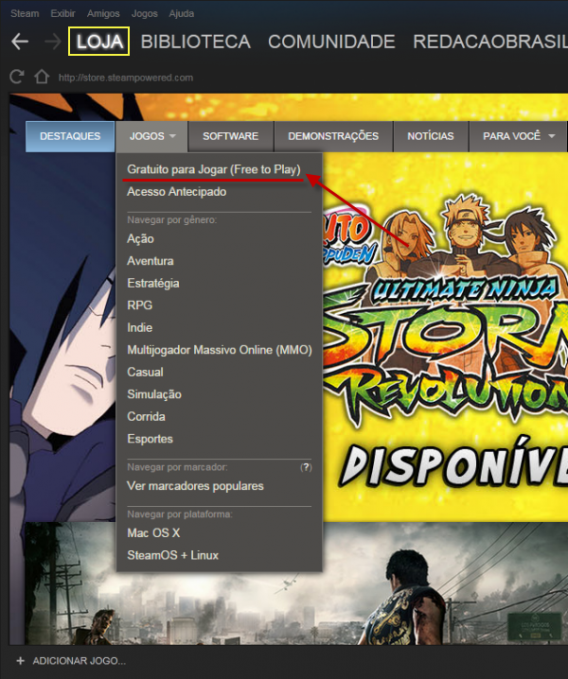Go back with the left arrow
Image resolution: width=568 pixels, height=679 pixels.
(20, 42)
